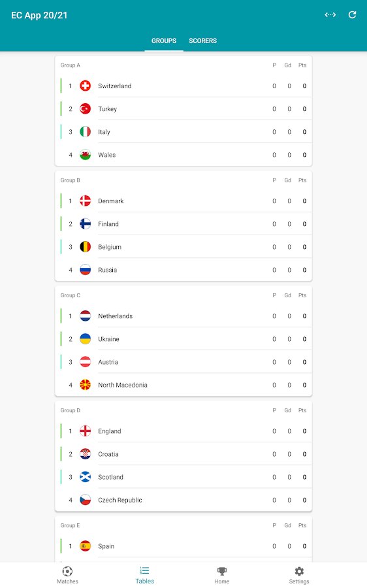This screenshot has width=367, height=588.
Task: Click the Scotland flag icon
Action: point(86,477)
